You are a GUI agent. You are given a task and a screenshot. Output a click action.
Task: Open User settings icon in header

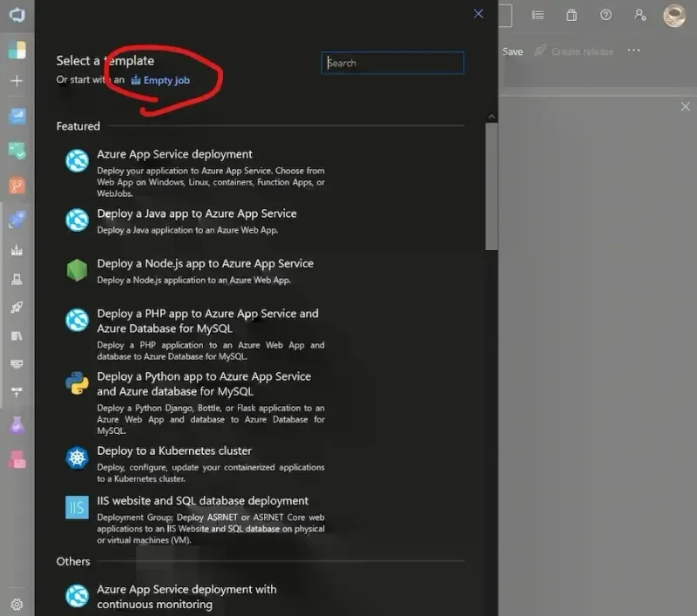coord(640,15)
